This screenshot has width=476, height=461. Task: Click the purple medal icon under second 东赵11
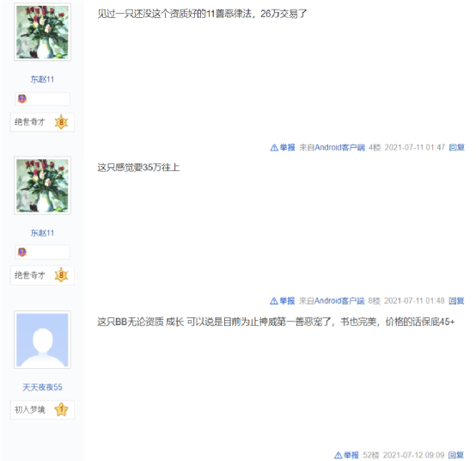tap(21, 252)
